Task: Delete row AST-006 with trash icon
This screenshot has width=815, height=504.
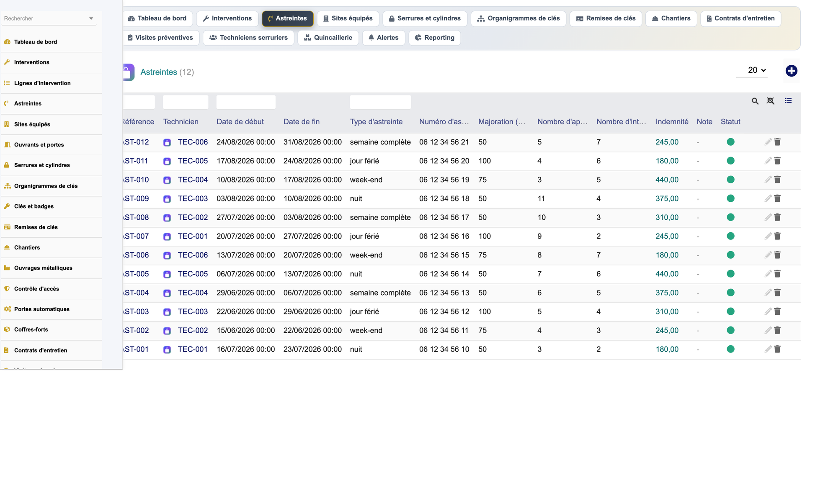Action: [777, 255]
